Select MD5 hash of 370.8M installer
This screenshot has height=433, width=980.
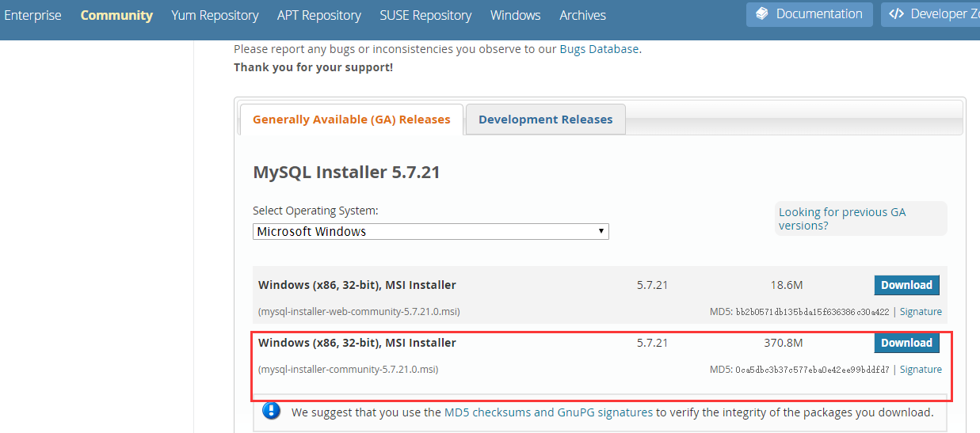[x=812, y=370]
